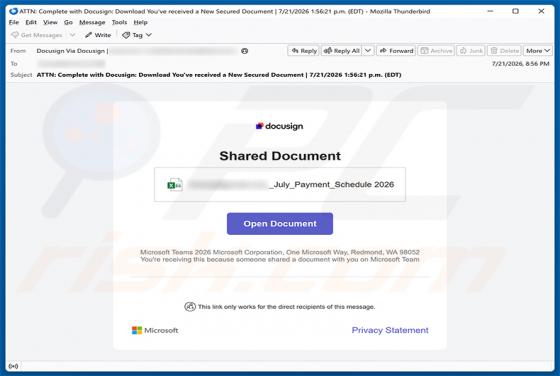Minimize the Thunderbird window

[x=490, y=11]
